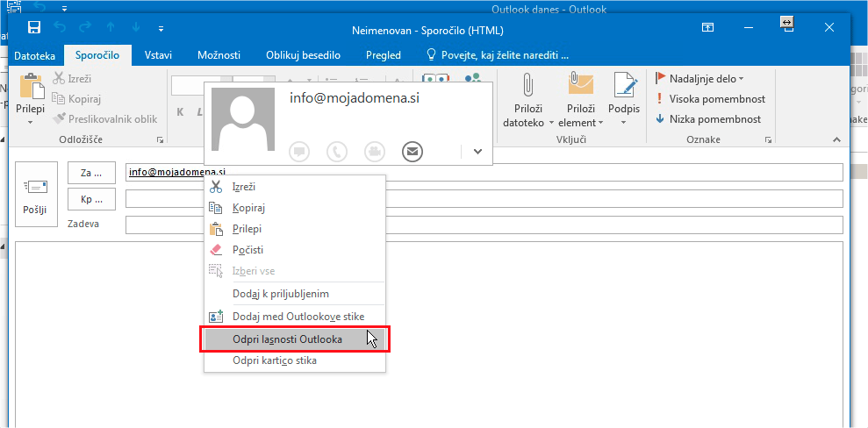868x428 pixels.
Task: Click the Zadeva subject input field
Action: coord(483,225)
